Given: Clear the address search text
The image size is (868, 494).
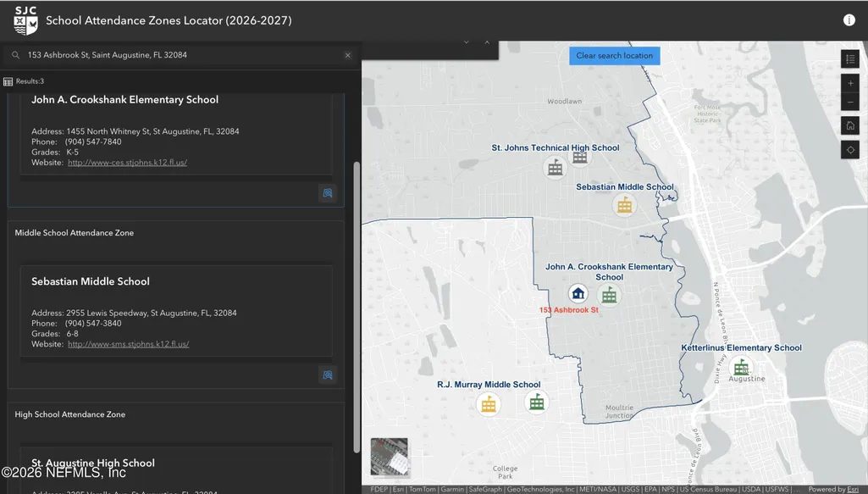Looking at the screenshot, I should [348, 55].
